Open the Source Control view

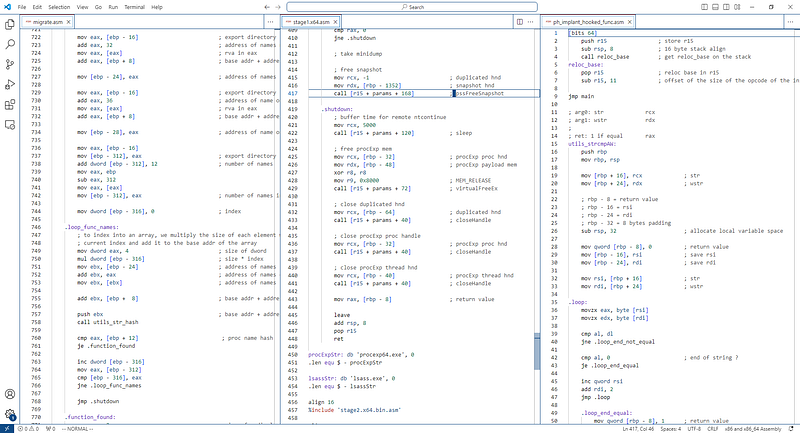10,65
